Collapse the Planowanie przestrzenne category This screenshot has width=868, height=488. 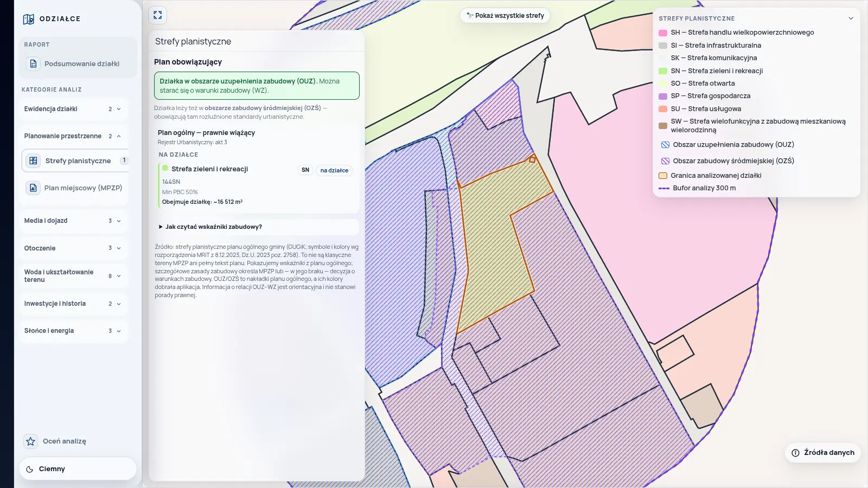[x=74, y=136]
